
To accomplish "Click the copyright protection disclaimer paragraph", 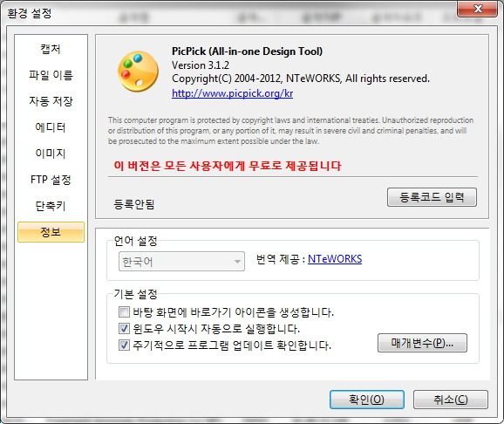I will coord(290,131).
